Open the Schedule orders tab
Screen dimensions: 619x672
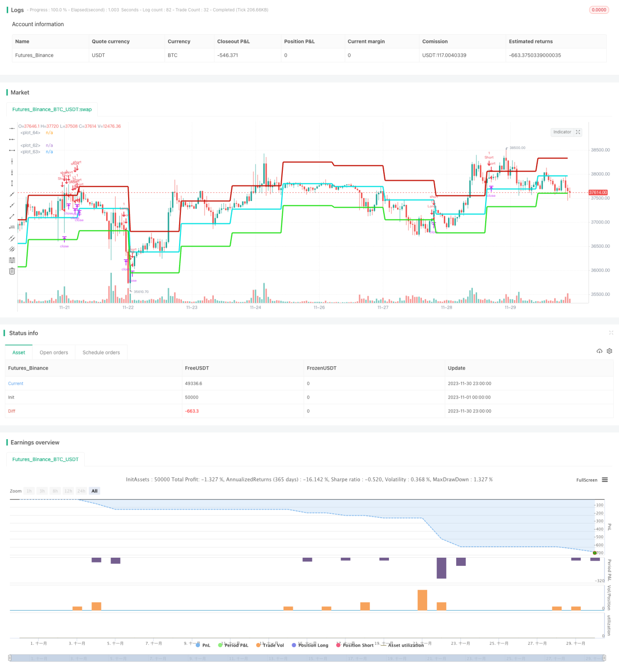(101, 352)
